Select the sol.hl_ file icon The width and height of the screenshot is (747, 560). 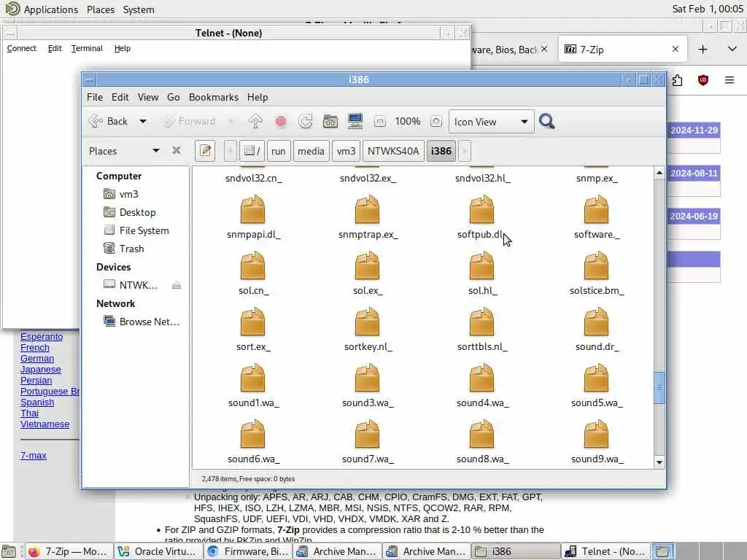(481, 265)
